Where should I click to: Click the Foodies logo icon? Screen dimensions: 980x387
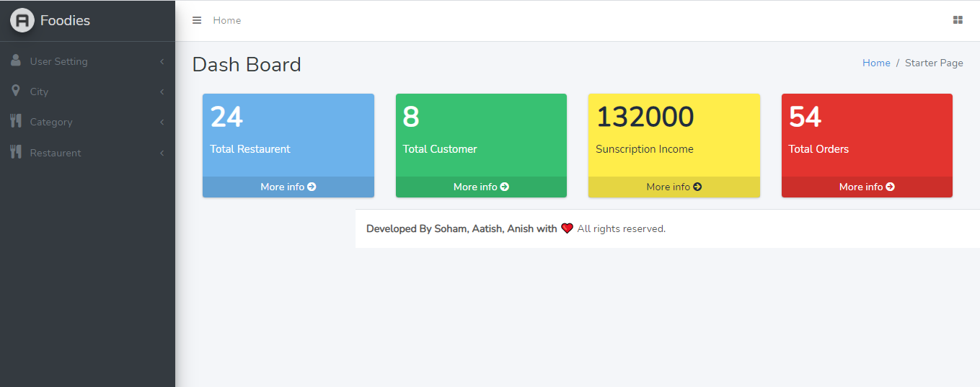(22, 20)
